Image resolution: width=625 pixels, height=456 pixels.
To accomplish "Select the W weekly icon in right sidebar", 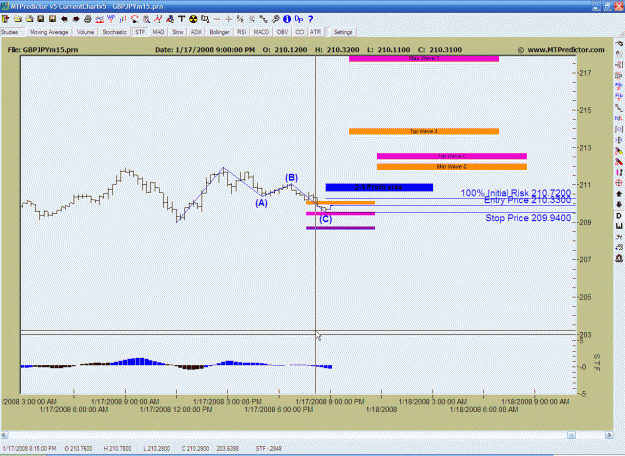I will (619, 226).
